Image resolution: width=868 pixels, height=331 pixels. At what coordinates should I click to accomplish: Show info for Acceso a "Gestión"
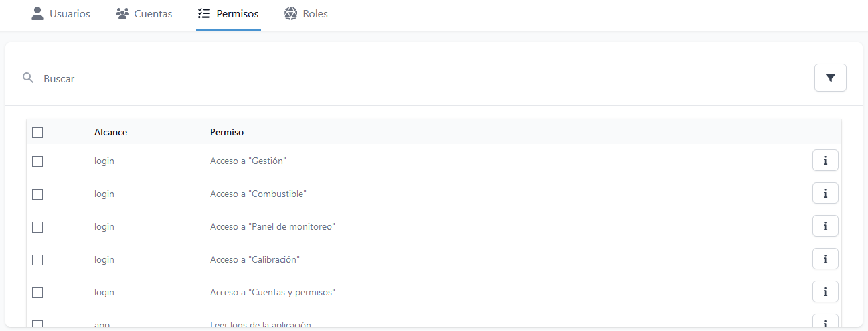[x=825, y=161]
